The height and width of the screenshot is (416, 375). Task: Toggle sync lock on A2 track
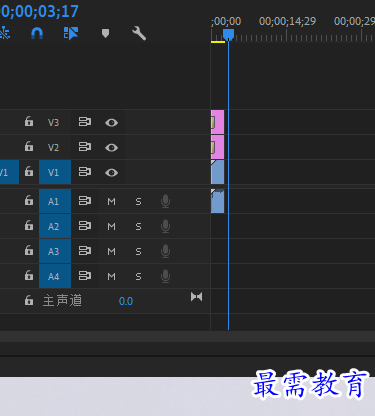(85, 226)
